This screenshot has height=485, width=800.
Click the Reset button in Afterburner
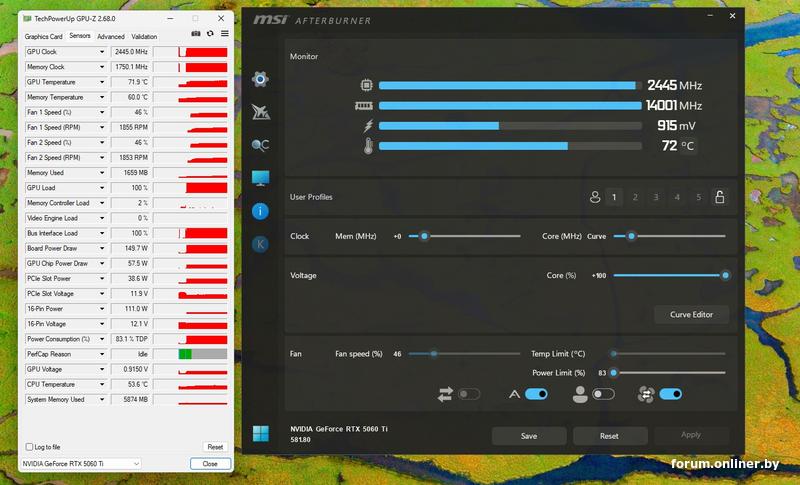[610, 436]
